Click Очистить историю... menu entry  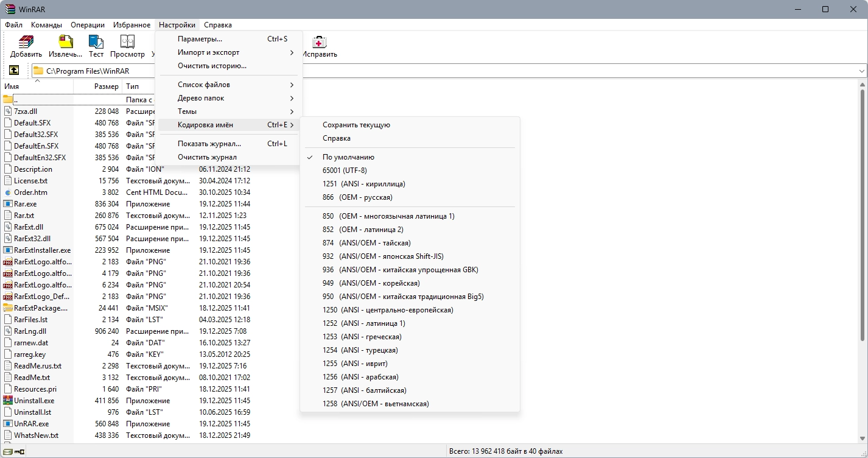[229, 66]
